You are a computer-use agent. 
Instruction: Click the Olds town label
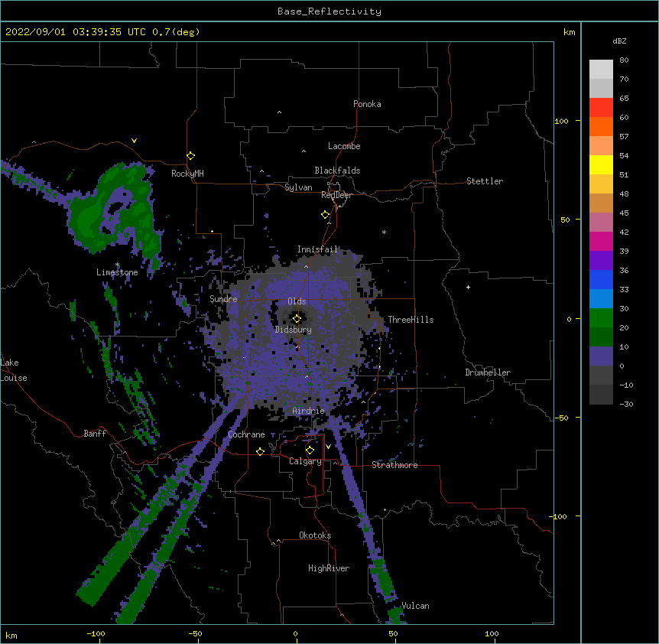297,301
